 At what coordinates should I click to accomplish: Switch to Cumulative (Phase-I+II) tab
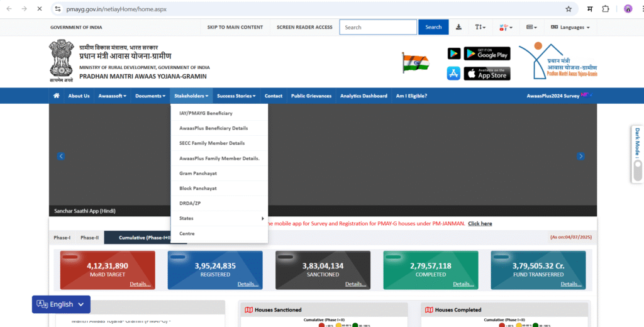145,238
